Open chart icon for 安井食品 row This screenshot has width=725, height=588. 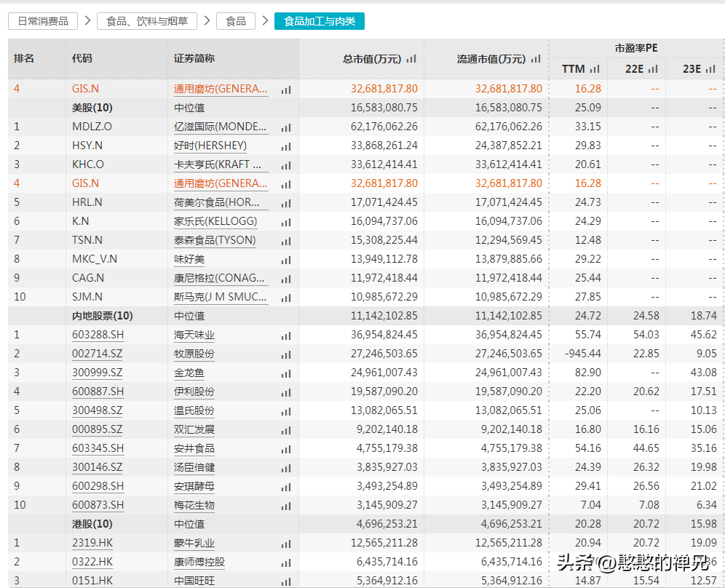pyautogui.click(x=286, y=450)
